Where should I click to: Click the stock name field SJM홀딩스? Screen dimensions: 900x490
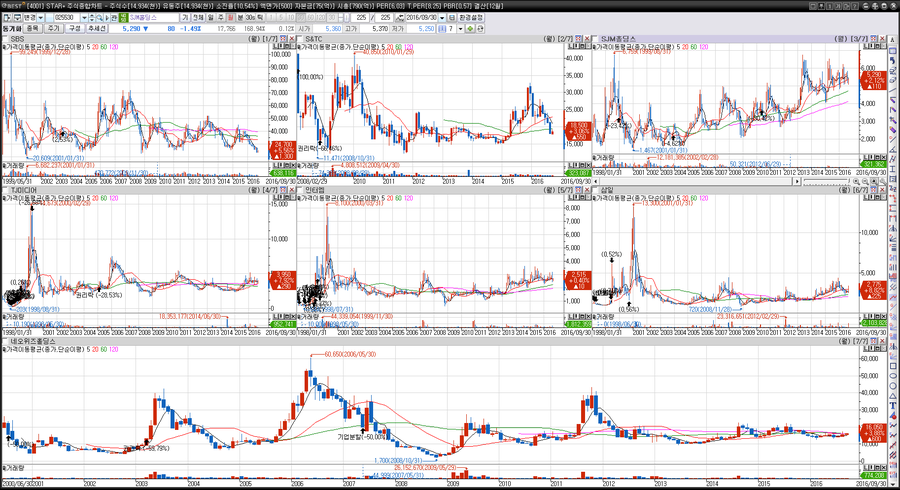[153, 18]
